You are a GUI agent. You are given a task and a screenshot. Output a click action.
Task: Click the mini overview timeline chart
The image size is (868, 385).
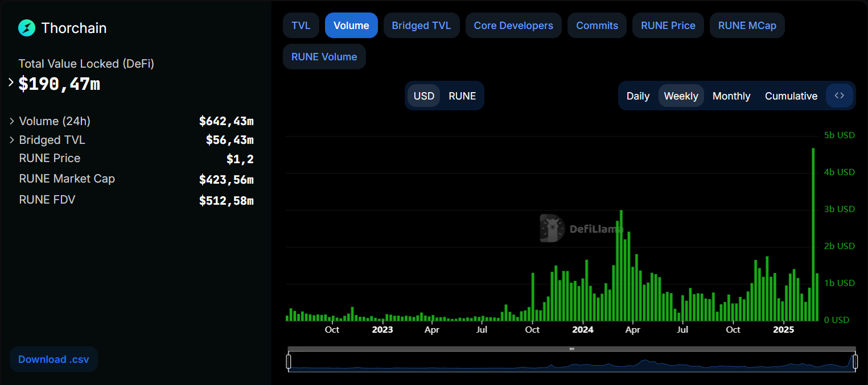click(x=571, y=362)
